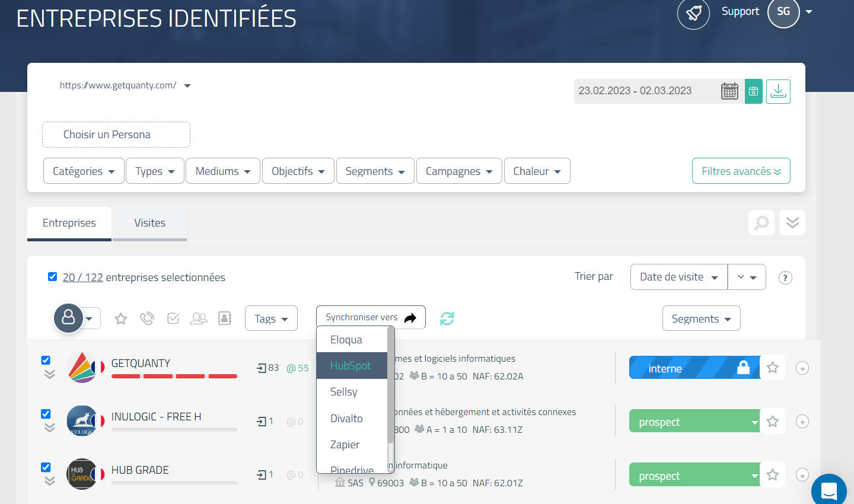Image resolution: width=854 pixels, height=504 pixels.
Task: Select Eloqua from sync menu
Action: click(x=352, y=340)
